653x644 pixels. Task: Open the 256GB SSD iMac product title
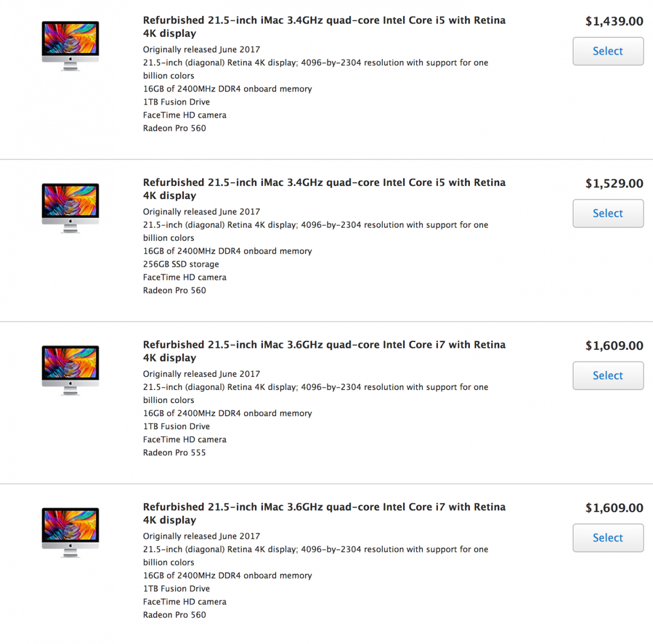click(324, 189)
